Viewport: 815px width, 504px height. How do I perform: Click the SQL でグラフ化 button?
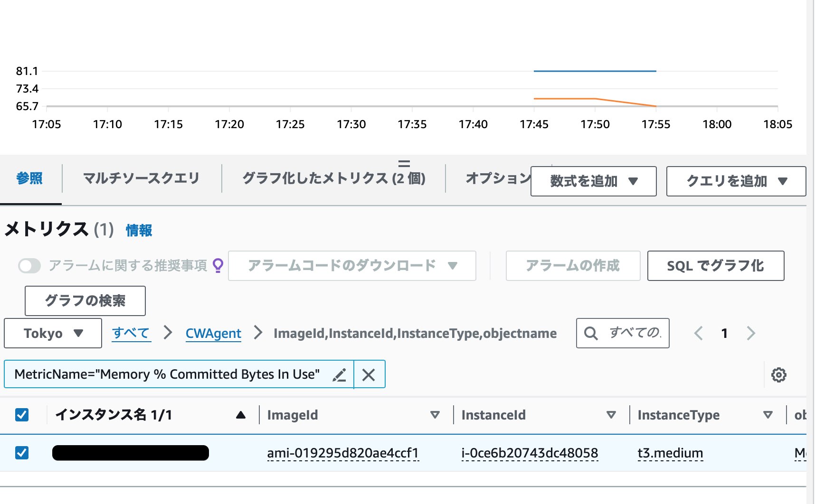click(x=715, y=266)
